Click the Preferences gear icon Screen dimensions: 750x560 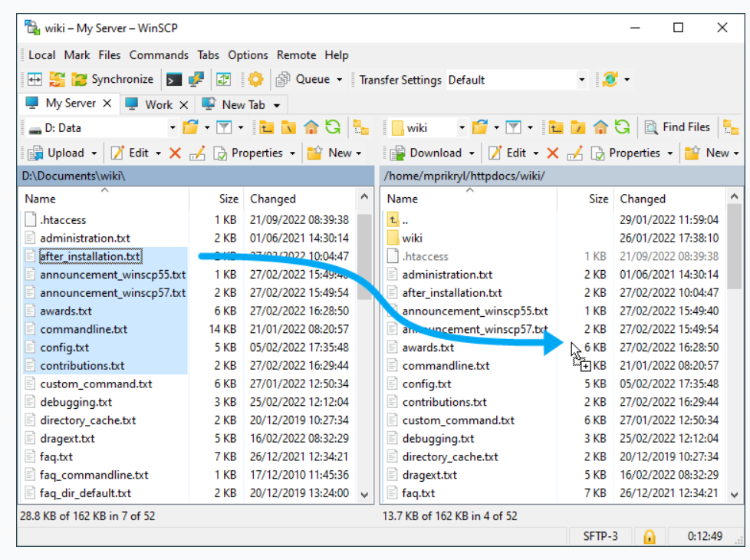[255, 79]
